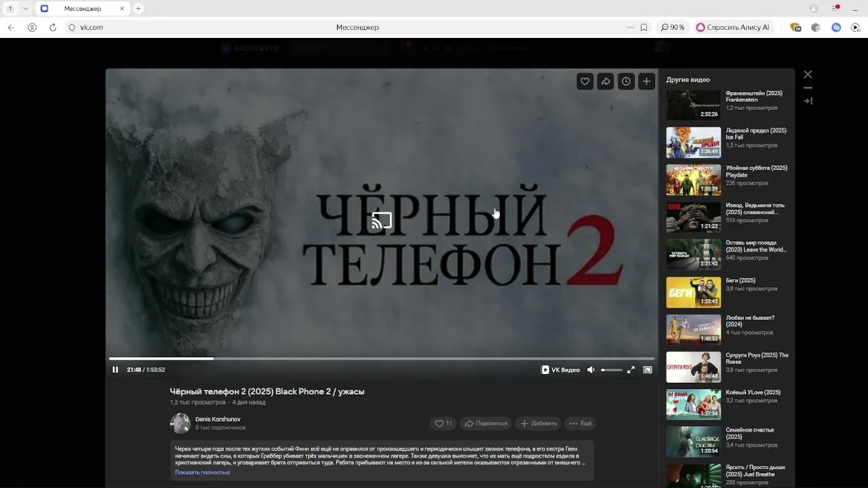Click the Yandex home icon in toolbar
The width and height of the screenshot is (868, 488).
point(32,27)
